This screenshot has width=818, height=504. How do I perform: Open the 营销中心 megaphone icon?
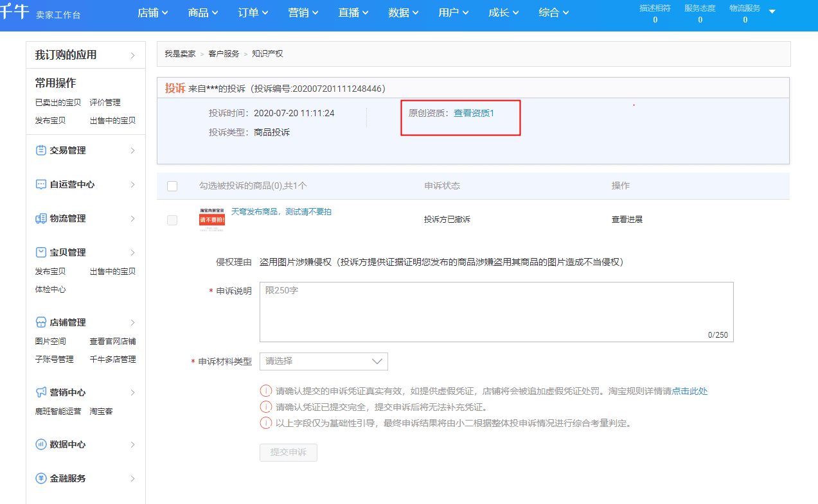click(x=40, y=392)
